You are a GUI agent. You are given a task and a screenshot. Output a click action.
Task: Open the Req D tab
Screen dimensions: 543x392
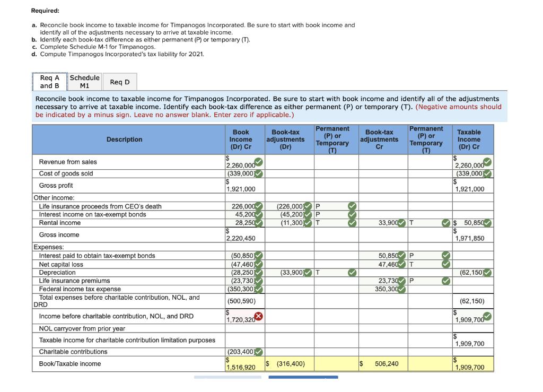coord(121,81)
